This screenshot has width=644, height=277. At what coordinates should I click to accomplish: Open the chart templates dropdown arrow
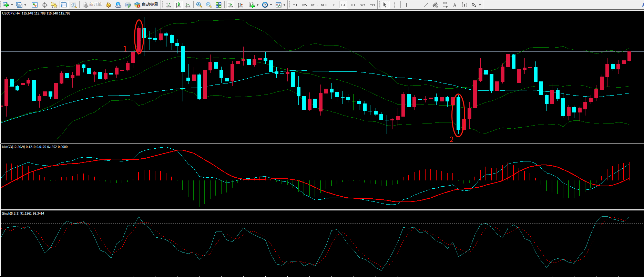click(284, 5)
